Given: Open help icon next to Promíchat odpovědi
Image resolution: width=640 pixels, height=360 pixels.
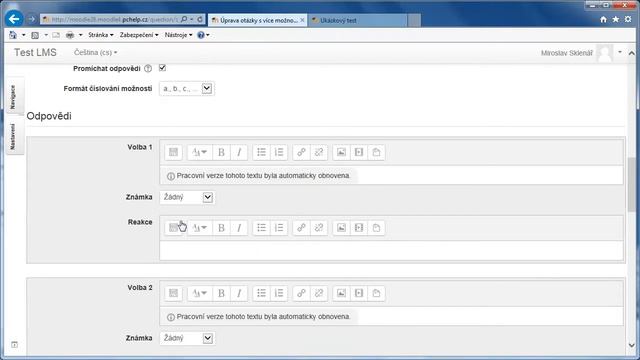Looking at the screenshot, I should pos(148,69).
